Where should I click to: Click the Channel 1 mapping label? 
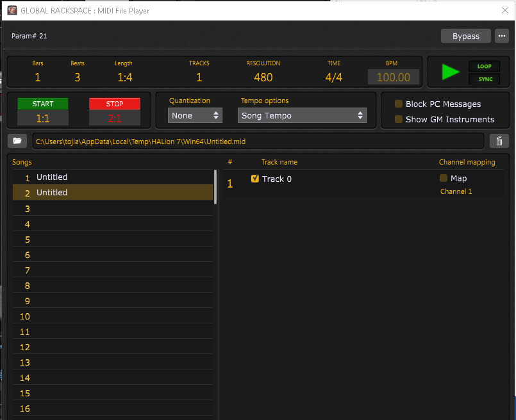tap(456, 191)
